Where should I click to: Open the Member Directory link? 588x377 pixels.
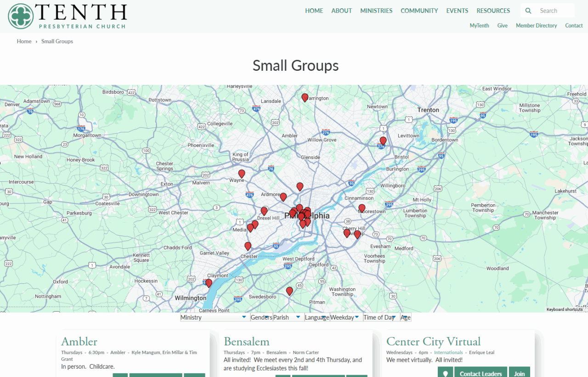click(536, 26)
